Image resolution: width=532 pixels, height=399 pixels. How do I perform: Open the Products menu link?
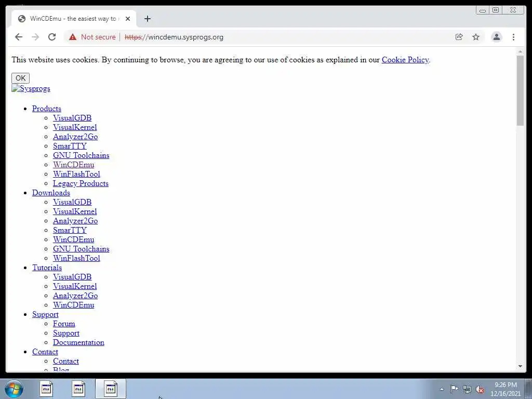pos(46,109)
